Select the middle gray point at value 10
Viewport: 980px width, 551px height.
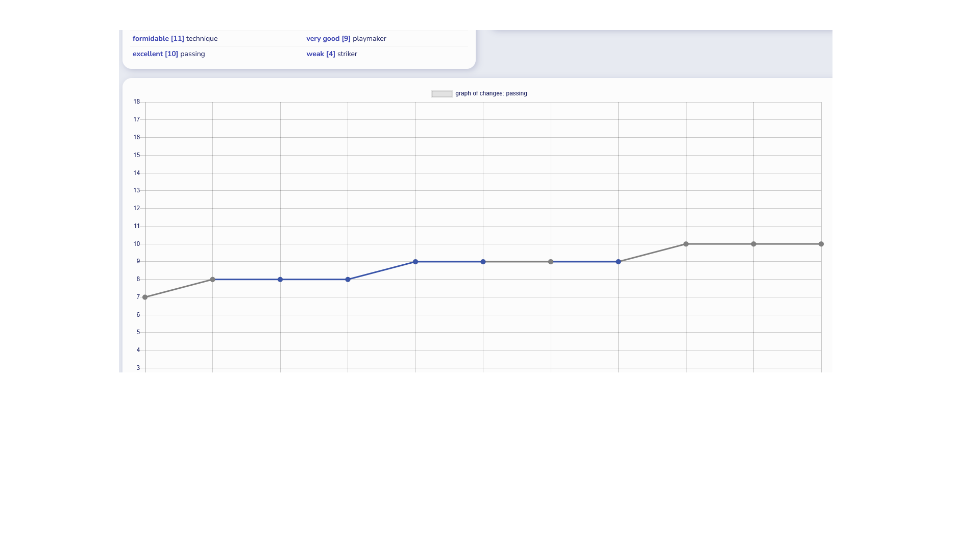tap(753, 244)
